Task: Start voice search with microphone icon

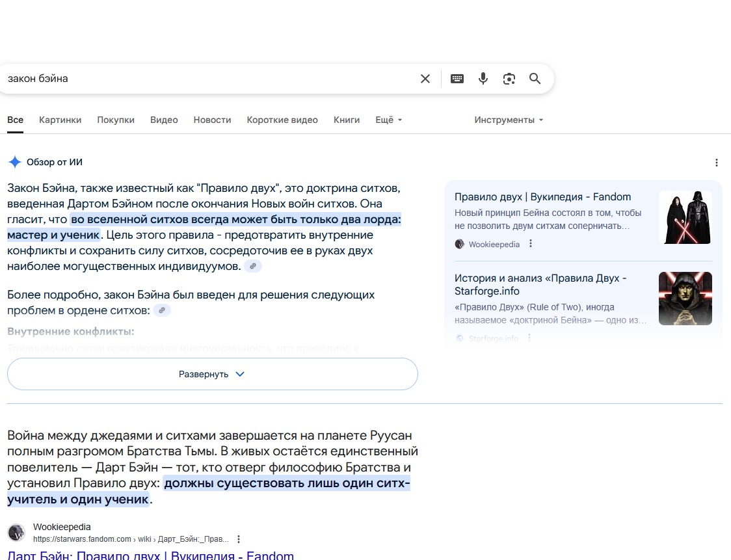Action: click(x=483, y=79)
